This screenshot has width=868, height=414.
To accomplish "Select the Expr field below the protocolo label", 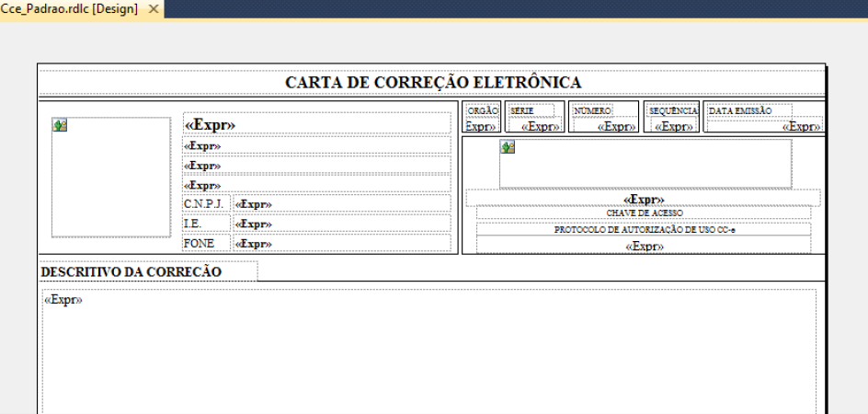I will tap(644, 246).
